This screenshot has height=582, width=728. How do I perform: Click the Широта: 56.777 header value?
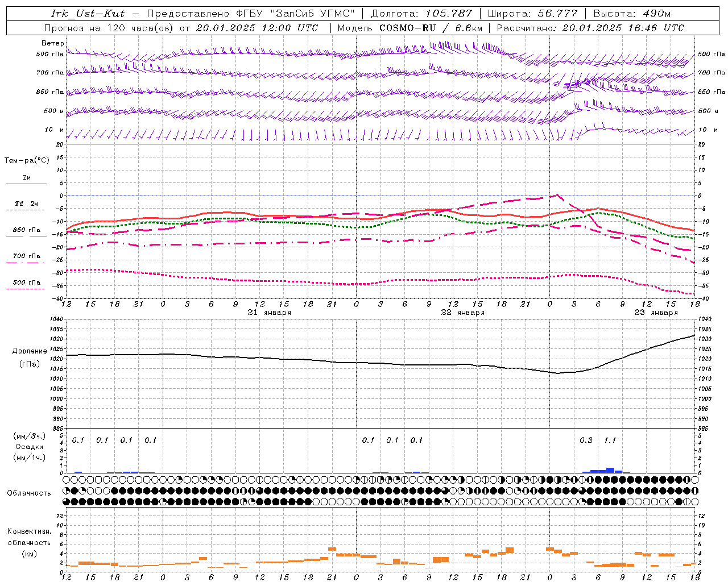click(533, 14)
